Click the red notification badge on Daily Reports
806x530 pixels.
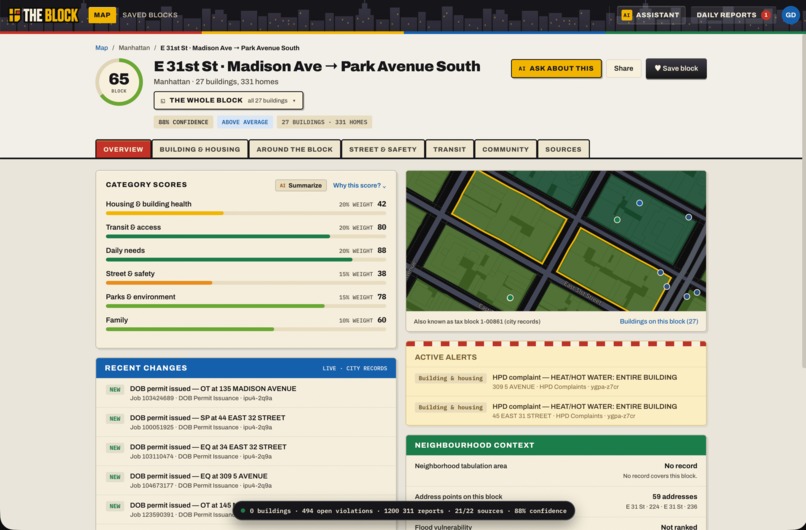pos(766,15)
